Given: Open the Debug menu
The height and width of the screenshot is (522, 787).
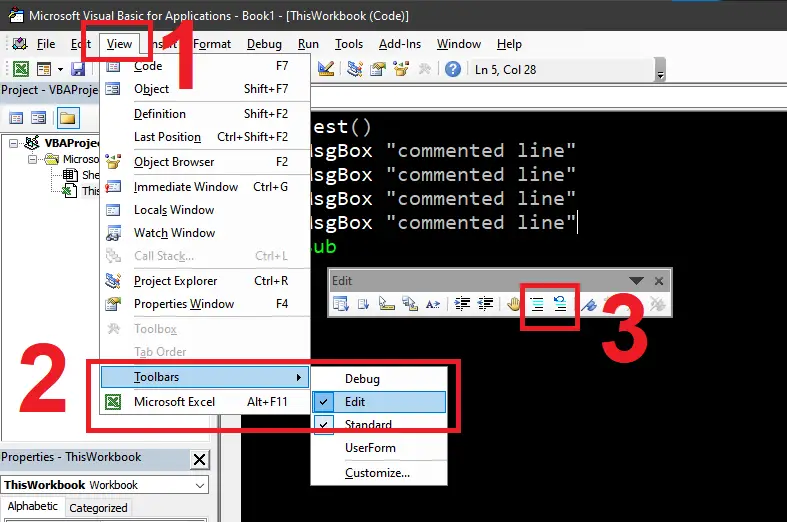Looking at the screenshot, I should pyautogui.click(x=264, y=44).
